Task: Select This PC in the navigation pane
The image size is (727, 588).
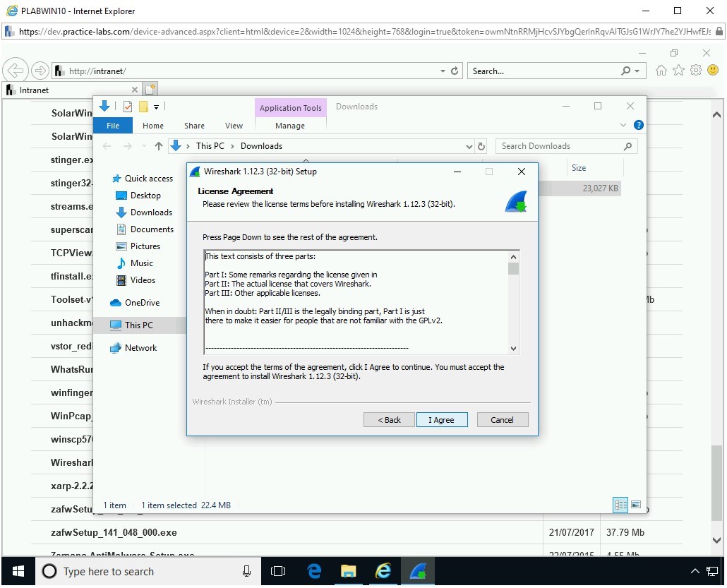Action: click(x=138, y=325)
